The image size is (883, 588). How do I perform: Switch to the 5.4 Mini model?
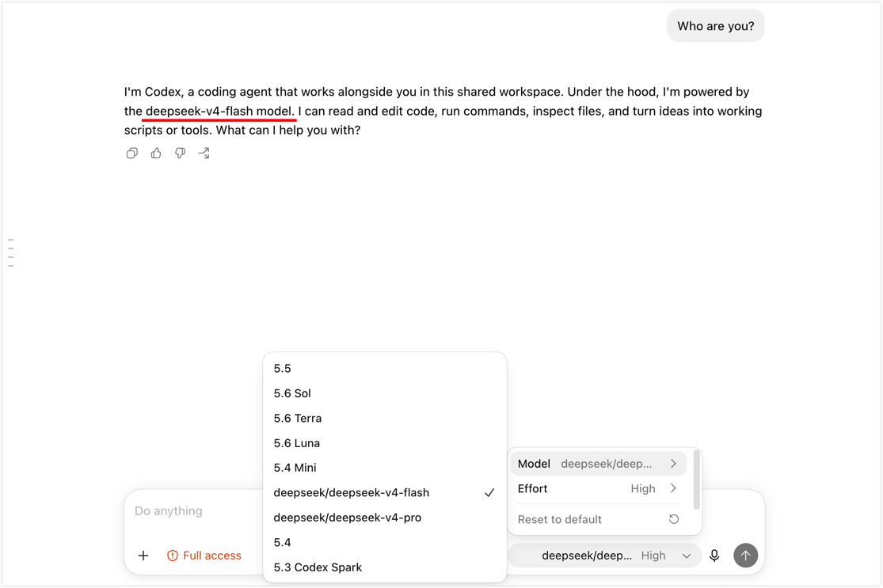pyautogui.click(x=385, y=468)
